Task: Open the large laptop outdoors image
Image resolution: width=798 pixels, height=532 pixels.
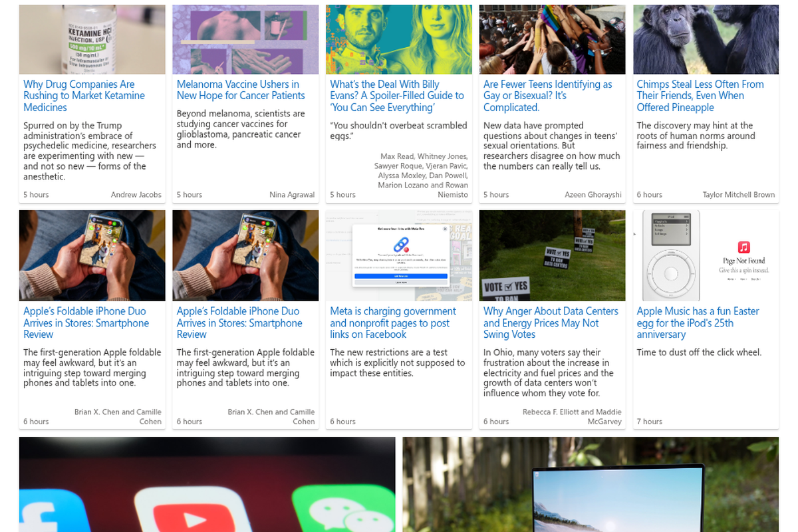Action: [x=591, y=484]
